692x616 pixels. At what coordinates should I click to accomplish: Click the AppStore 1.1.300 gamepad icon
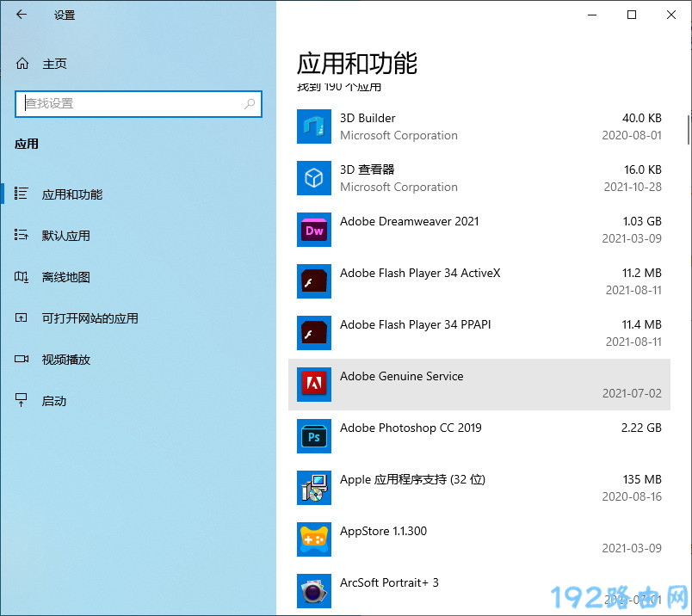point(313,539)
